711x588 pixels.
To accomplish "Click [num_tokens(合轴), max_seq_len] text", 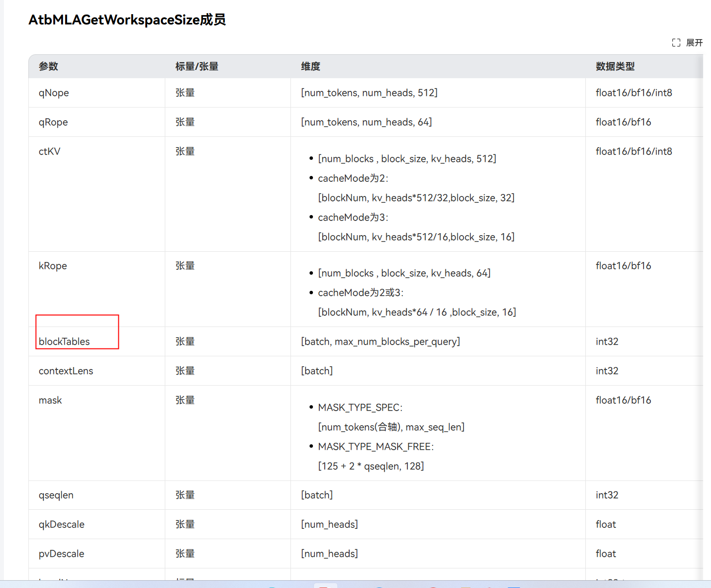I will point(391,427).
